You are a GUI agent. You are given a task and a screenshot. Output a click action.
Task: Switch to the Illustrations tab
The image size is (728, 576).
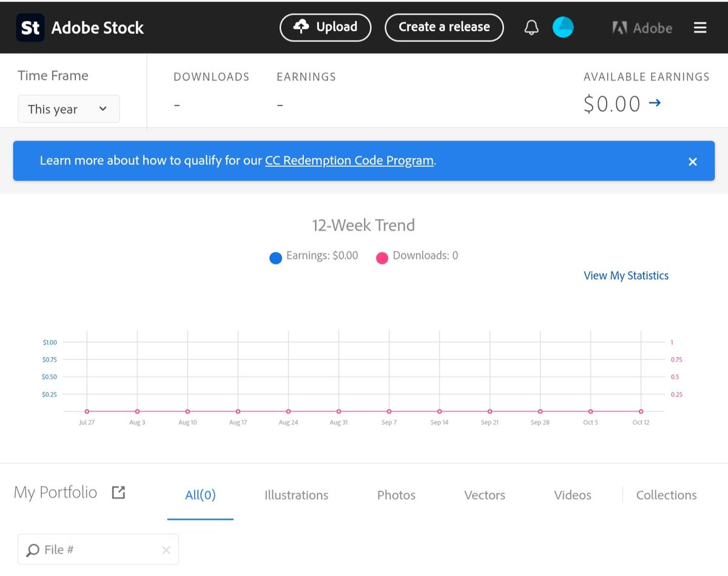point(296,495)
